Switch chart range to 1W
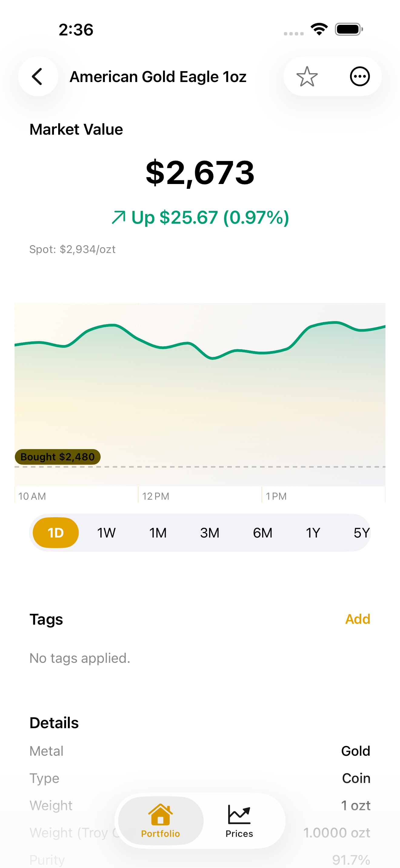This screenshot has height=868, width=400. (106, 533)
